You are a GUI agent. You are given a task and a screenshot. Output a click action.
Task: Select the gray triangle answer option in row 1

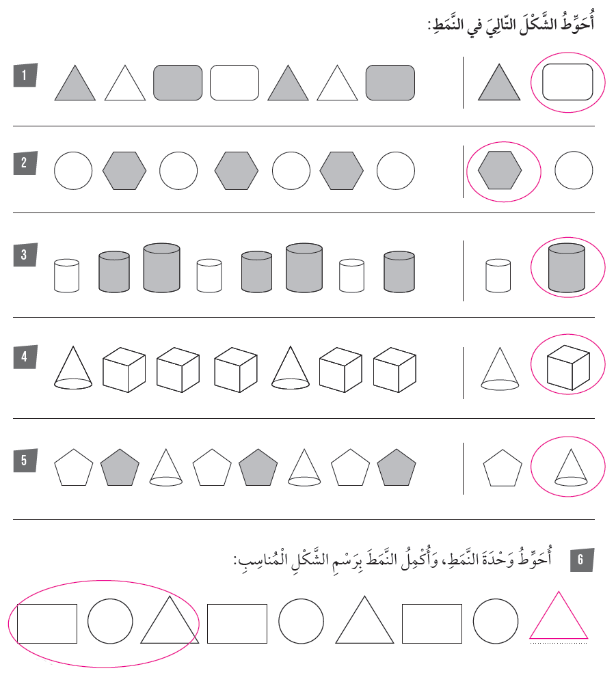[x=500, y=84]
